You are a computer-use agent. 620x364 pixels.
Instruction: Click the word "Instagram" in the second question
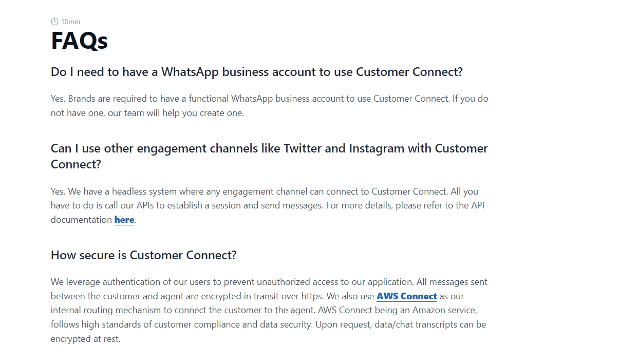(376, 148)
